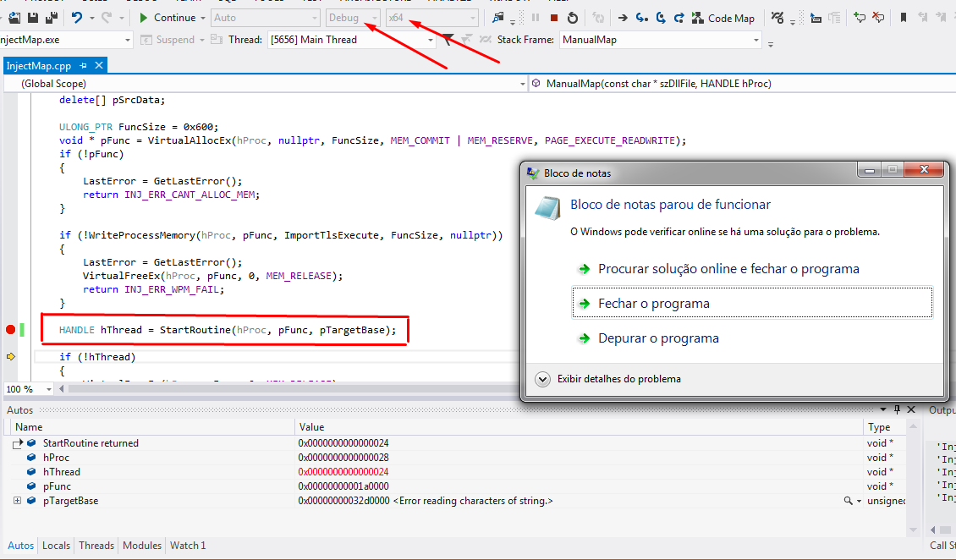Click the Save All icon

pos(51,18)
